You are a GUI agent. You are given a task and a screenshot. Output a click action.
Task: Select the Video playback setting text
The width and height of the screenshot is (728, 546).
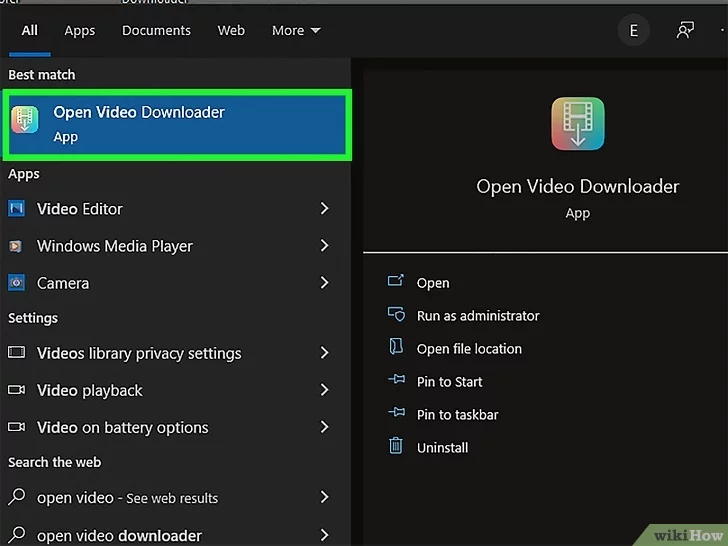coord(90,390)
